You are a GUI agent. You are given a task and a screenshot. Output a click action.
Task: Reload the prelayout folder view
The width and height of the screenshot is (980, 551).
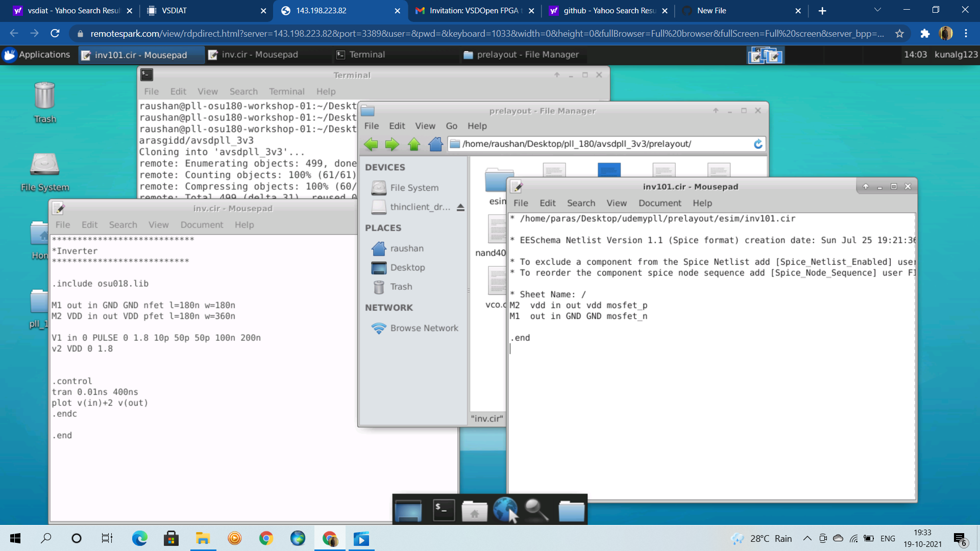(x=758, y=144)
